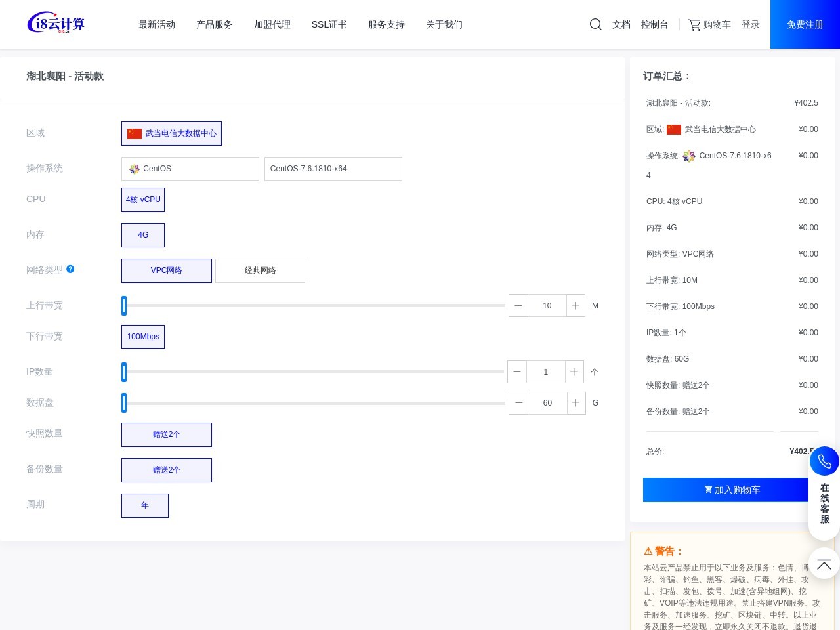
Task: Select the 4核 vCPU option
Action: (x=143, y=199)
